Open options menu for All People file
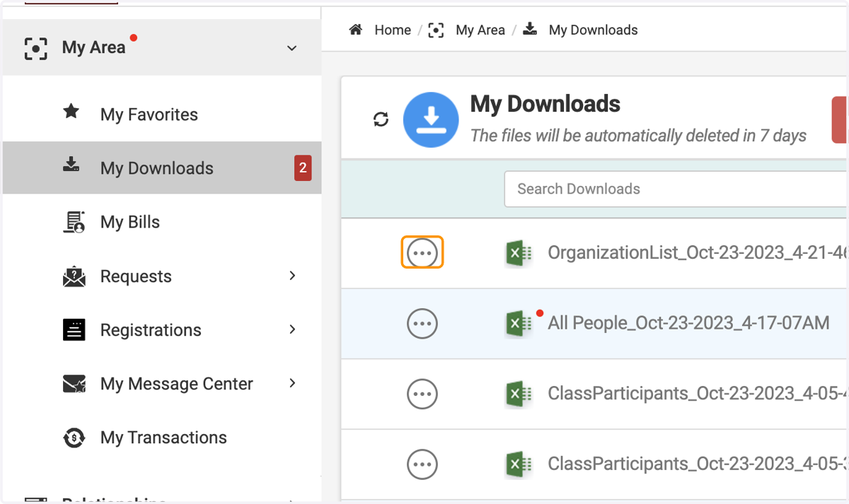The image size is (849, 504). [x=422, y=323]
